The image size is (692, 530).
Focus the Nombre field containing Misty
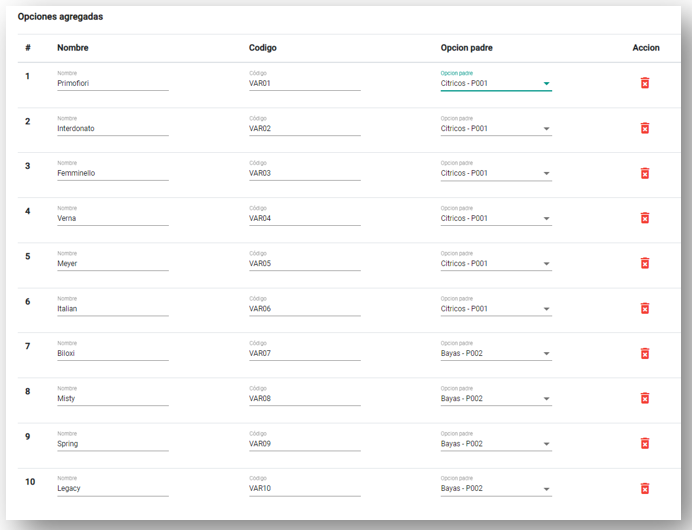point(112,399)
